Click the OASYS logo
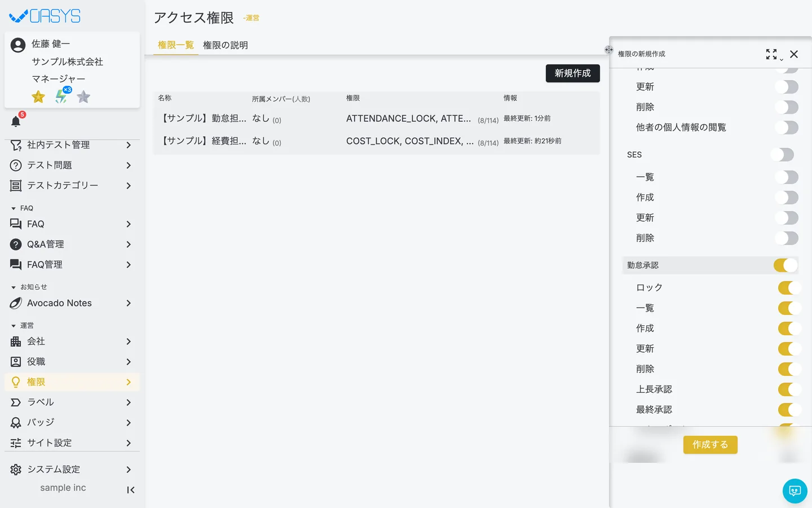 tap(45, 16)
